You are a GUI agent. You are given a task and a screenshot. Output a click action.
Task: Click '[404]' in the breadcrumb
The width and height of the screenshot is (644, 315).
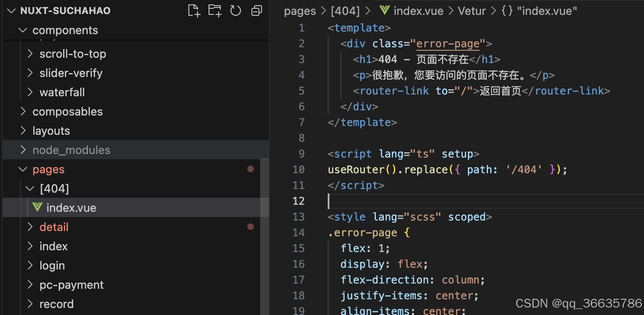click(x=345, y=11)
